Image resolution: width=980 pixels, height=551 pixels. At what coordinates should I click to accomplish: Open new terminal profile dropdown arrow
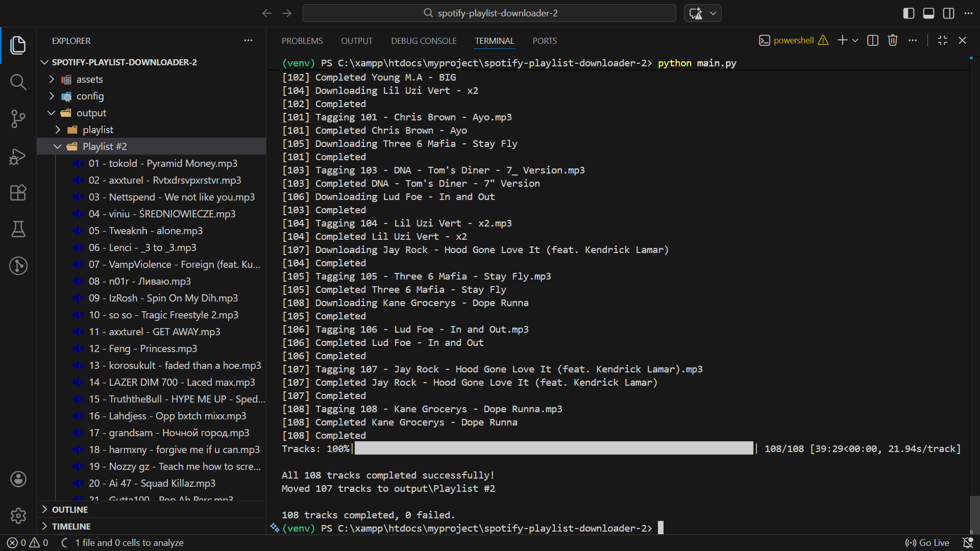[855, 40]
